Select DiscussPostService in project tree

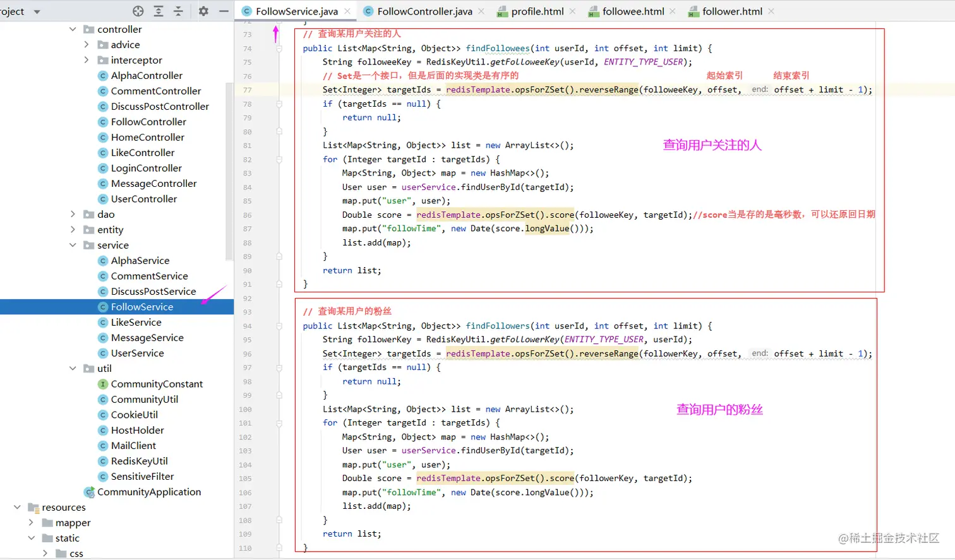pos(153,292)
